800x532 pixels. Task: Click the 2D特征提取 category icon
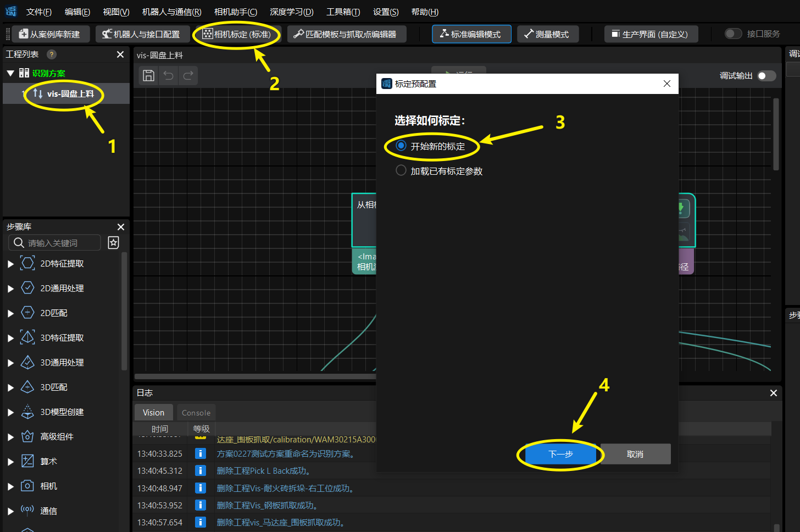27,263
